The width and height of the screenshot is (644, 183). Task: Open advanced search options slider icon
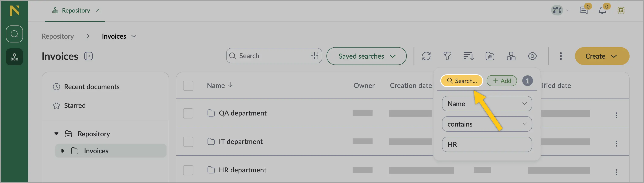coord(315,56)
